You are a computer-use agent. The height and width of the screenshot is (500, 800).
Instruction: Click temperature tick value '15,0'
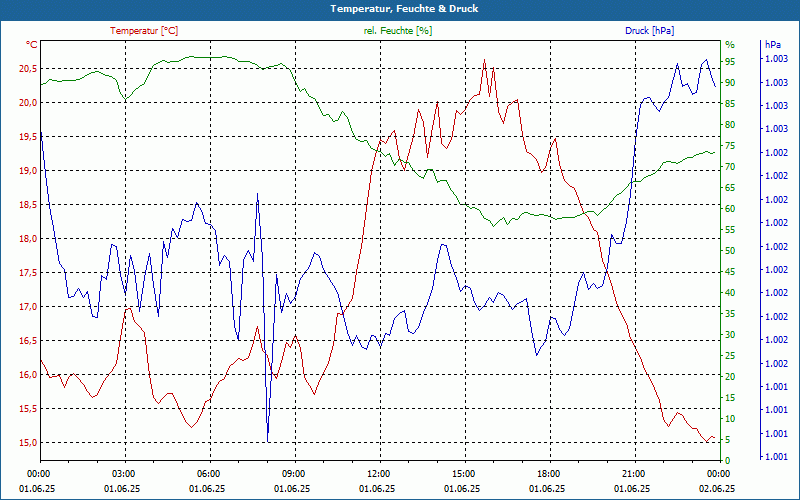pos(28,442)
